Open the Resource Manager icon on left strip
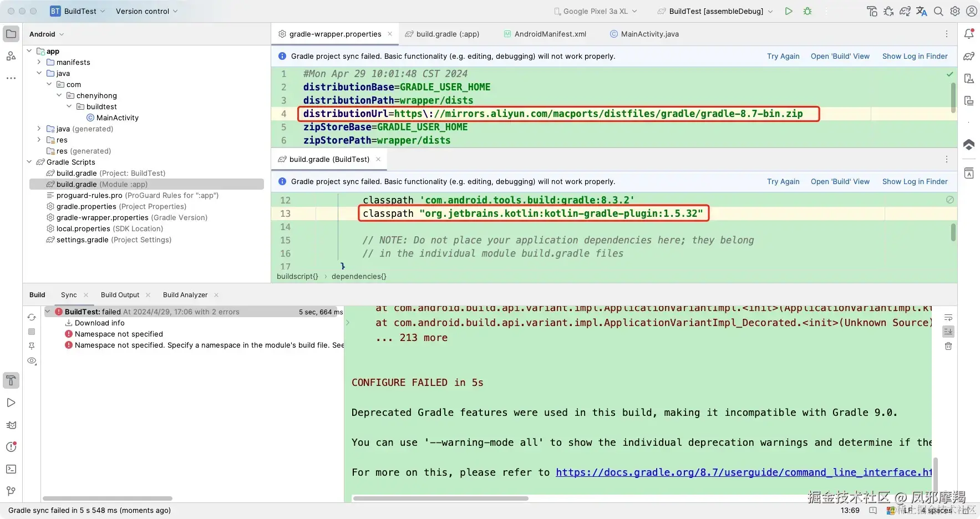 coord(11,56)
